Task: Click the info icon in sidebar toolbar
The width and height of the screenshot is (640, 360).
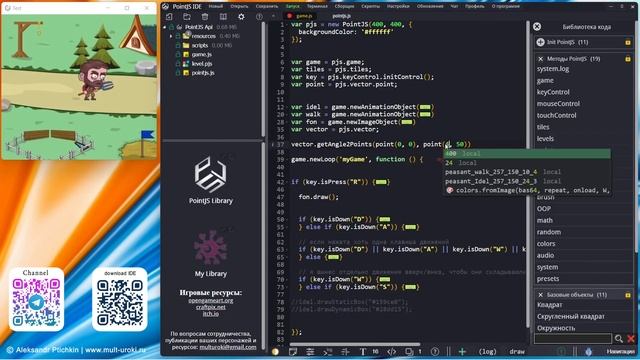Action: 259,16
